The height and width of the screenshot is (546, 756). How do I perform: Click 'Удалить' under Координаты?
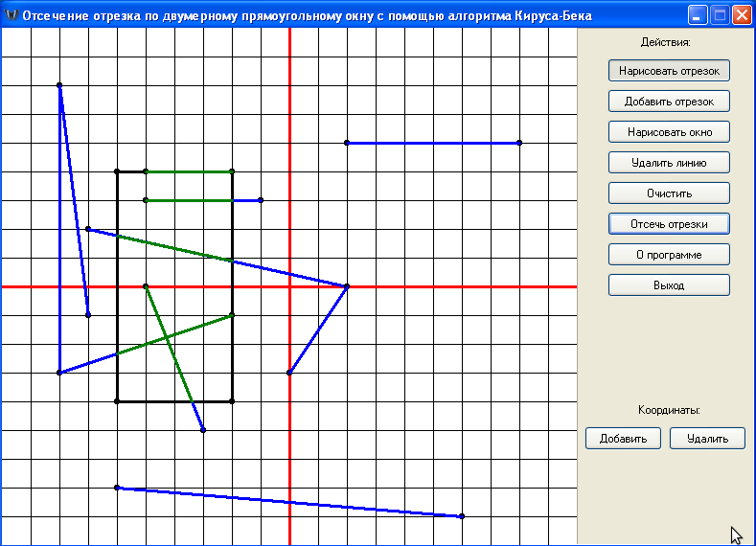click(x=707, y=439)
